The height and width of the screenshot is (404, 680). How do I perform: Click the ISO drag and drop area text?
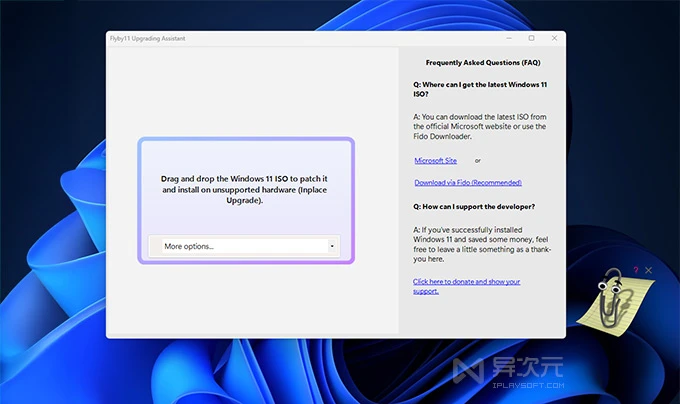point(244,189)
